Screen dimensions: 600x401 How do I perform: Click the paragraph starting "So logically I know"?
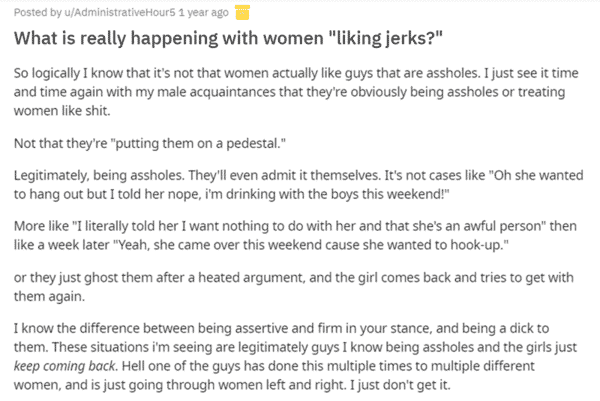(296, 92)
